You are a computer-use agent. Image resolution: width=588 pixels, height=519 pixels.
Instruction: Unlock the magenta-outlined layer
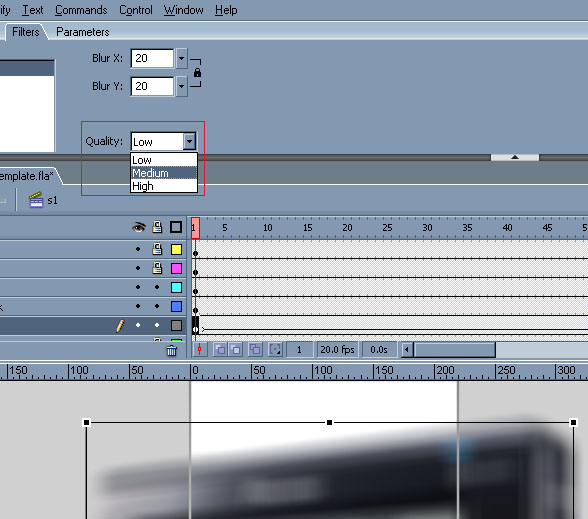[x=157, y=268]
